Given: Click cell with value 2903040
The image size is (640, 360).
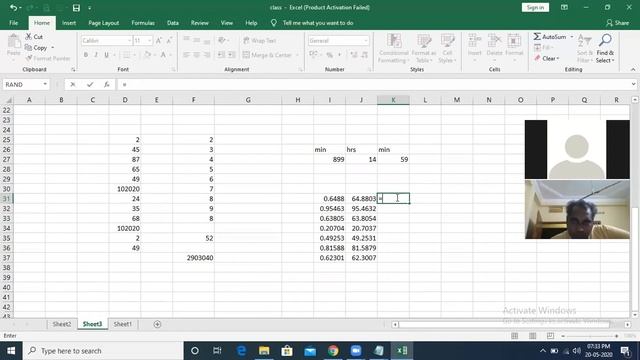Looking at the screenshot, I should [193, 258].
